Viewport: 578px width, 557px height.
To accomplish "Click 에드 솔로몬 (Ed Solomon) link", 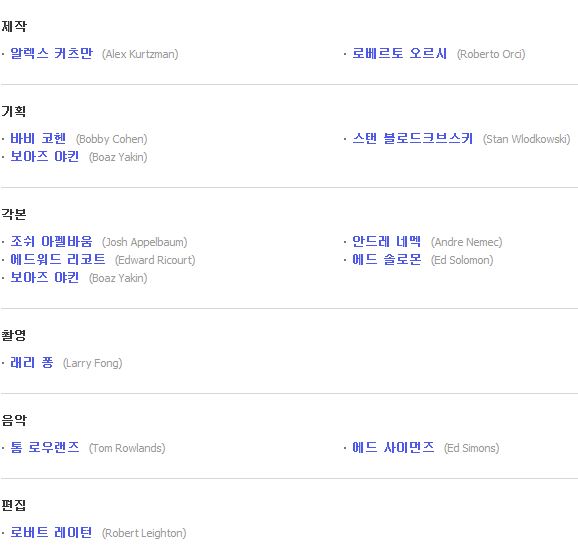I will [x=386, y=260].
